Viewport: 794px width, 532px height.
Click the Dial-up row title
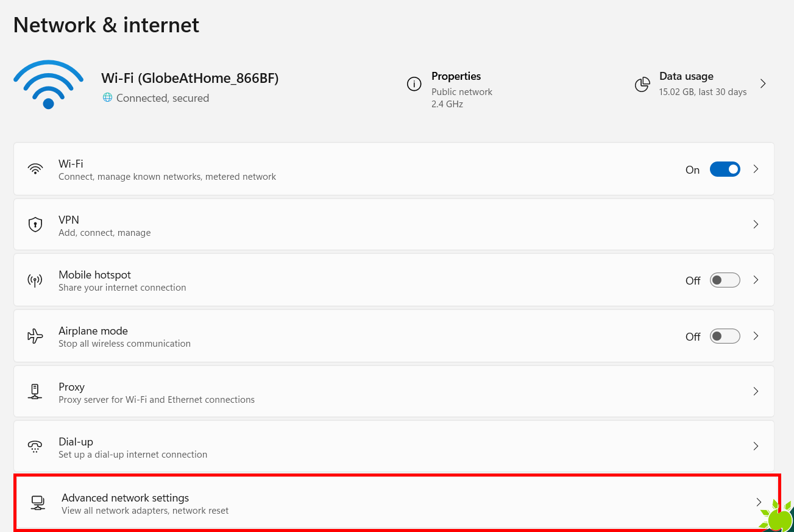(76, 442)
